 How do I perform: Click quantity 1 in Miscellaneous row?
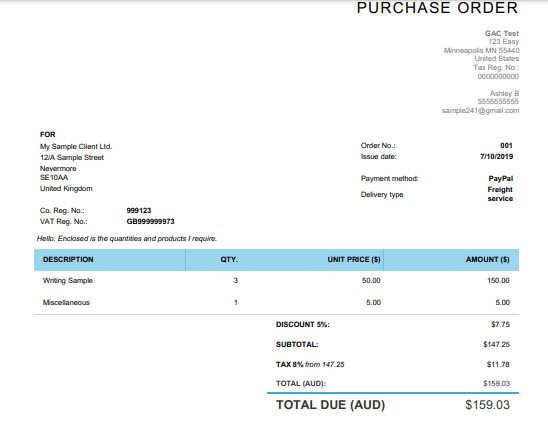(236, 303)
